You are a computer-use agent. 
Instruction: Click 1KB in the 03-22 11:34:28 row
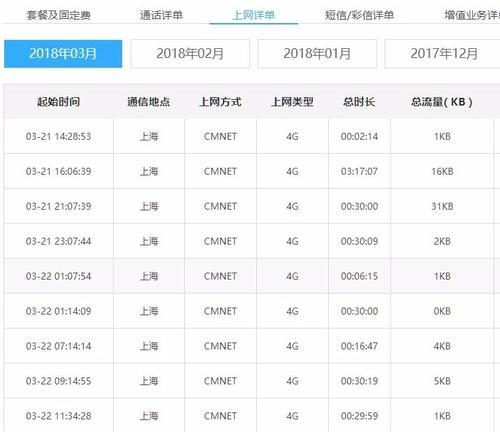(442, 416)
